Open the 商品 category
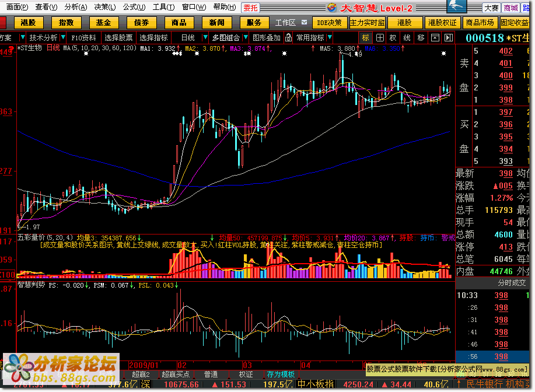This screenshot has height=392, width=535. pyautogui.click(x=179, y=23)
